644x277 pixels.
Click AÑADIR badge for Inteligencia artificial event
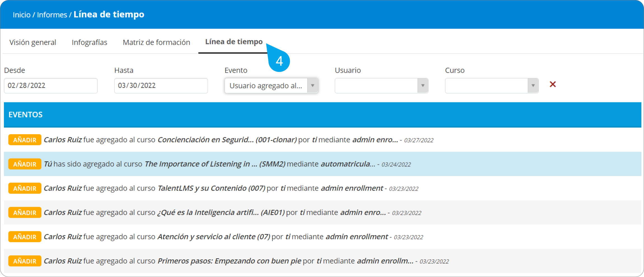pyautogui.click(x=25, y=213)
